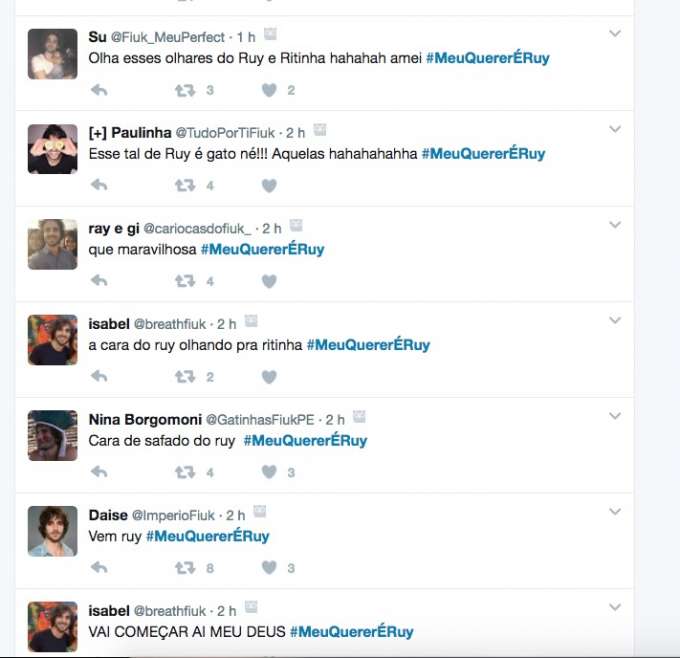Open the #MeuQuererÉRuy hashtag in Su's tweet
Screen dimensions: 680x658
[488, 58]
